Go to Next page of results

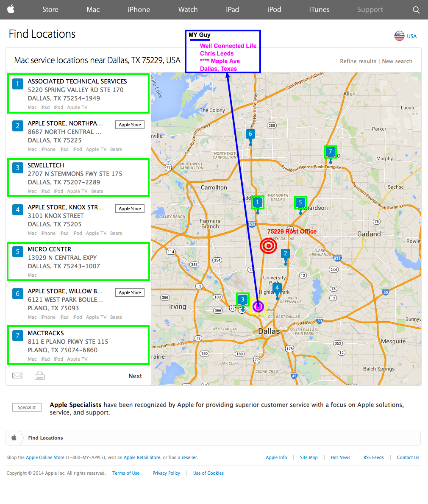(135, 376)
